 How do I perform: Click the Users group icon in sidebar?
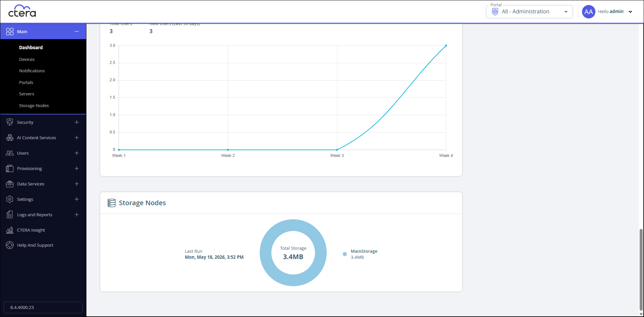click(x=10, y=153)
